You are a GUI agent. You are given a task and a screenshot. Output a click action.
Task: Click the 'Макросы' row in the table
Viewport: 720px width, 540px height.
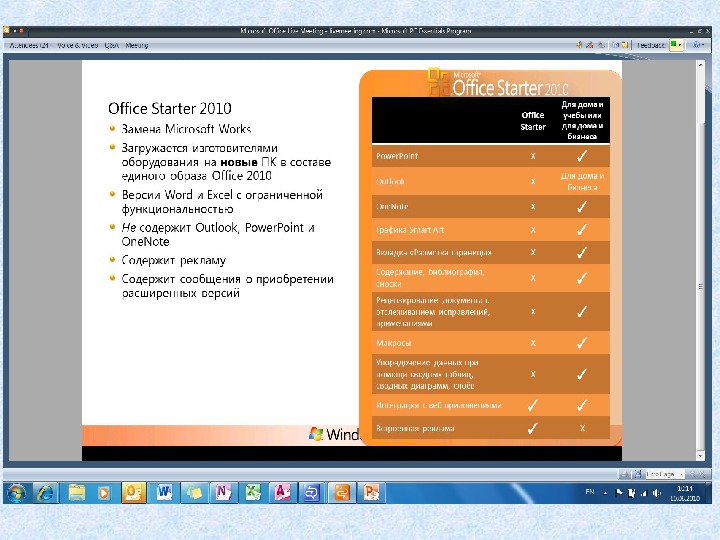pyautogui.click(x=490, y=343)
